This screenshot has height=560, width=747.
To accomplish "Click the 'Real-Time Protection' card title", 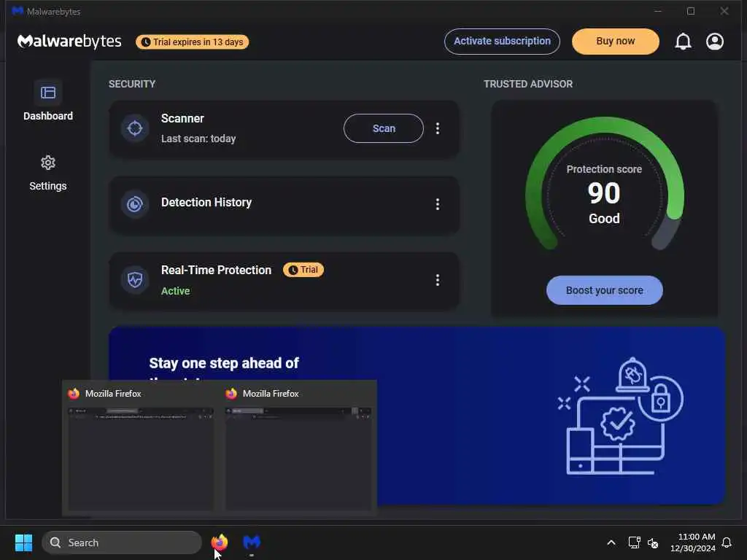I will click(x=216, y=270).
